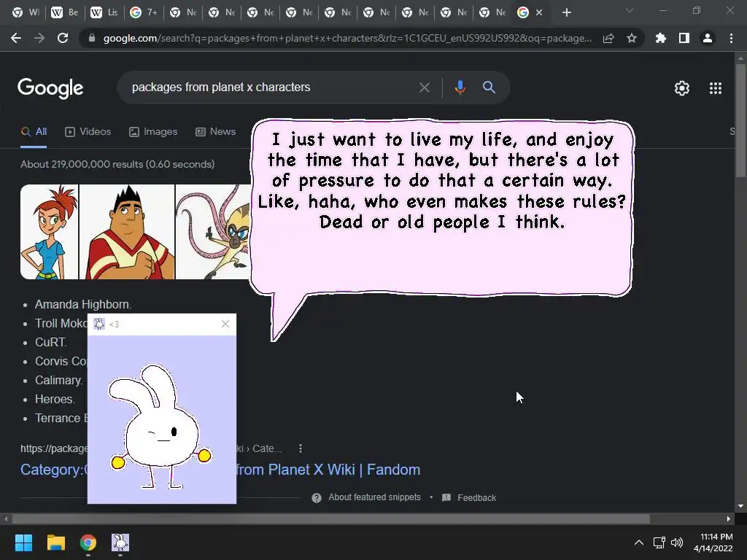Open the Chrome profile avatar

708,38
